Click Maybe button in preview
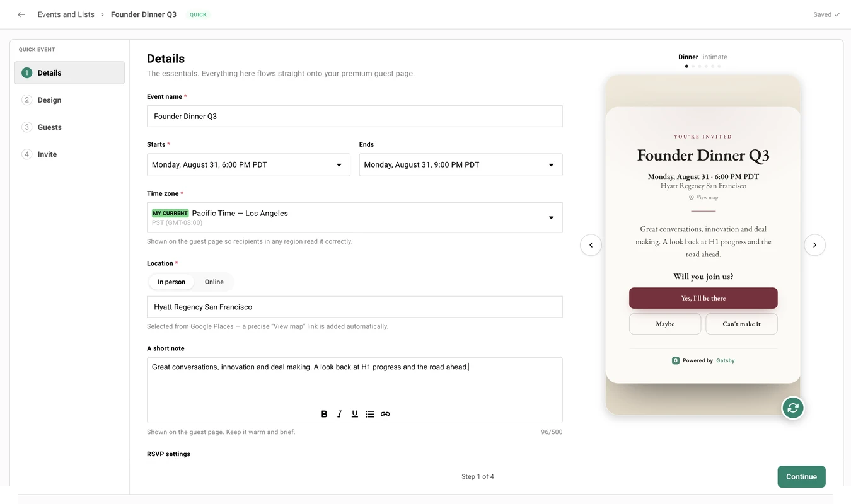Viewport: 851px width, 504px height. point(665,324)
